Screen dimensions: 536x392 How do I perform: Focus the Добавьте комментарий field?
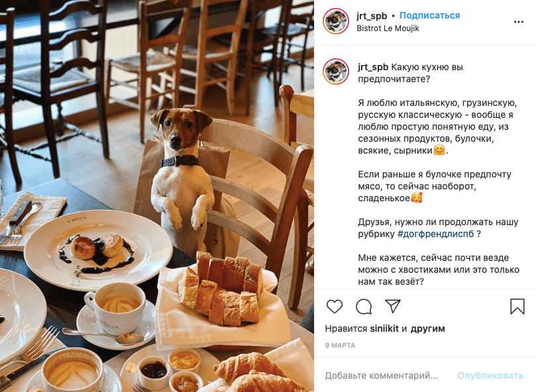coord(382,375)
